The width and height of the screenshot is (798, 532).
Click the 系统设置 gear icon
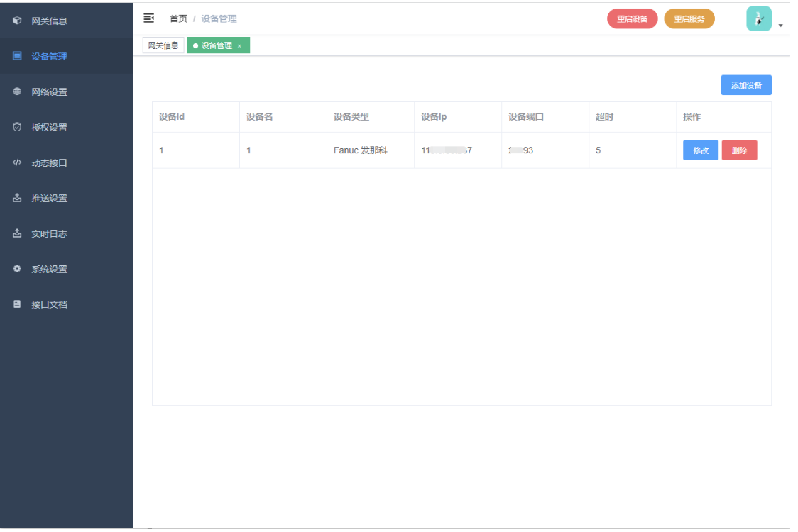point(18,269)
